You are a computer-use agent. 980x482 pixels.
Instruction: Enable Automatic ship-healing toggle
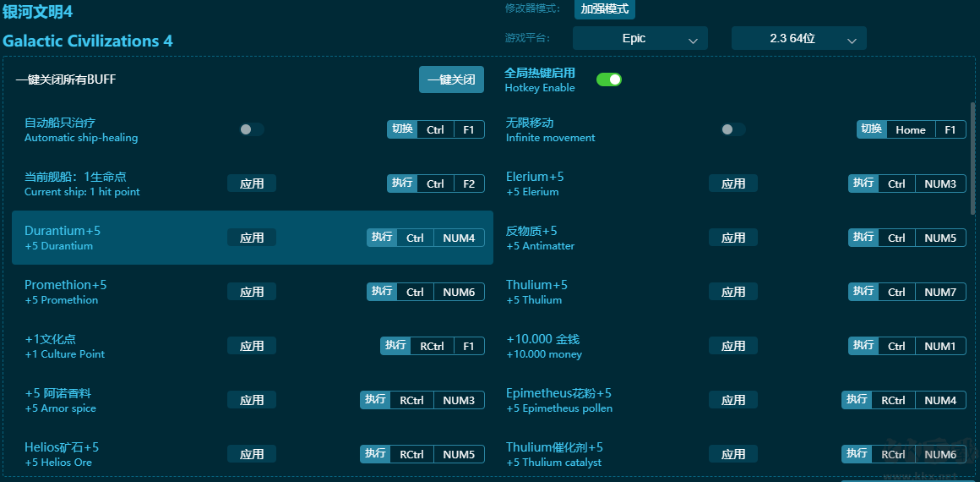[252, 129]
